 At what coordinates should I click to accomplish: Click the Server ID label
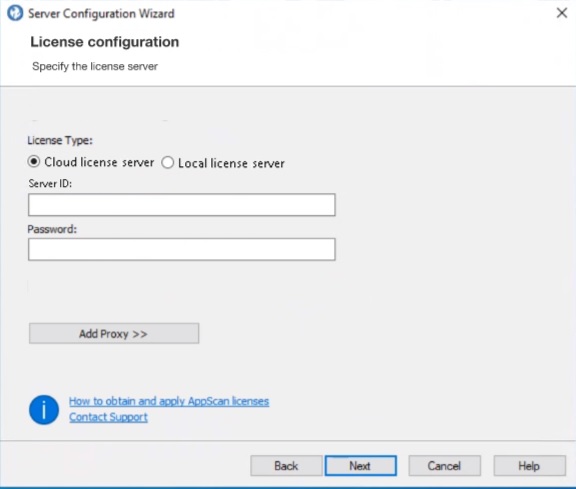click(50, 183)
